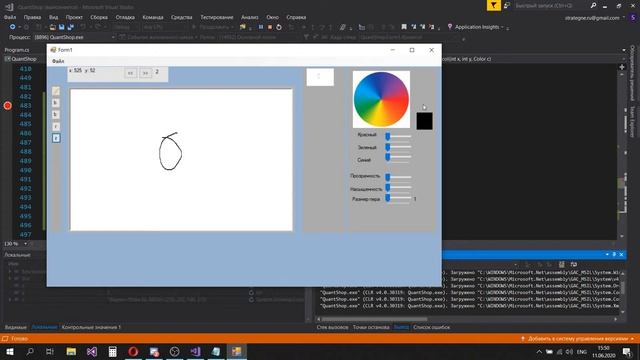Viewport: 640px width, 360px height.
Task: Click the black current color swatch
Action: 424,121
